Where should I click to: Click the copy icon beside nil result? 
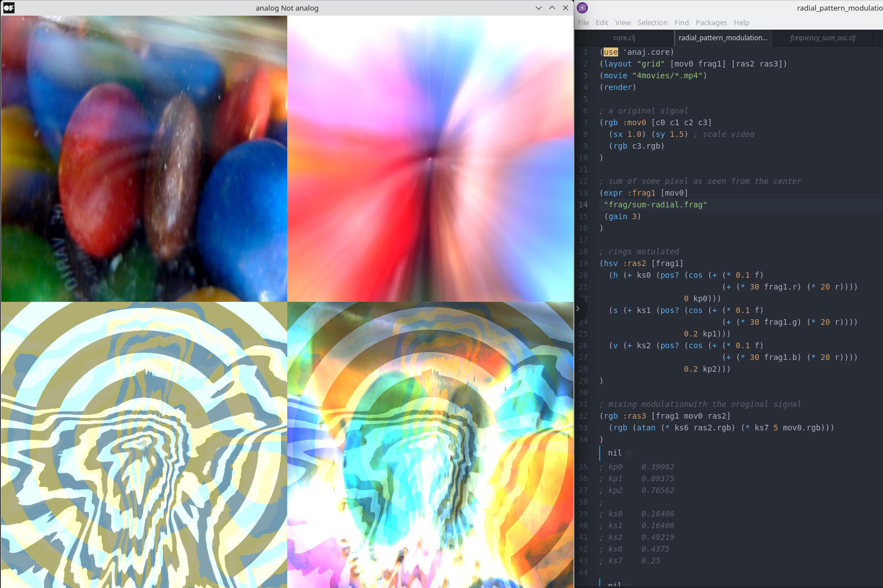pyautogui.click(x=629, y=453)
